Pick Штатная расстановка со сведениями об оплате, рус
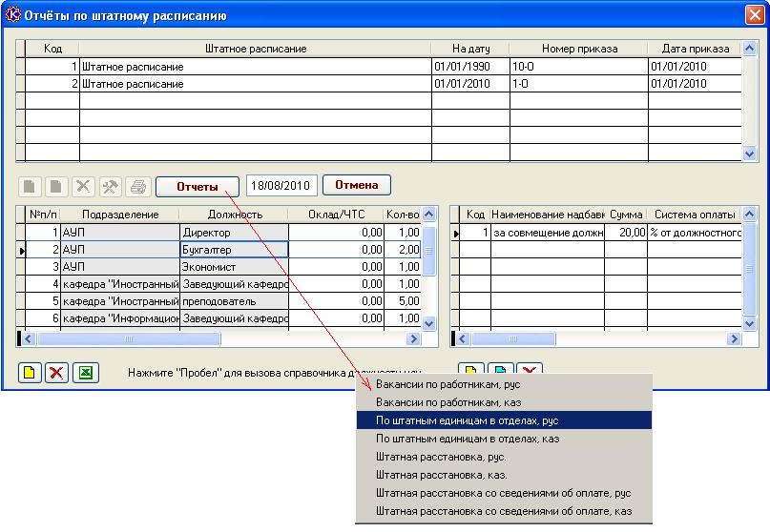 [504, 493]
